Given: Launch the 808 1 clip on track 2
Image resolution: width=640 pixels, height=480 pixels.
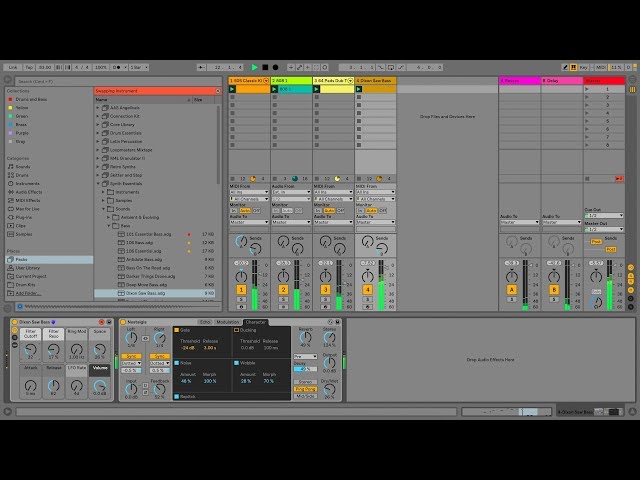Looking at the screenshot, I should coord(274,89).
